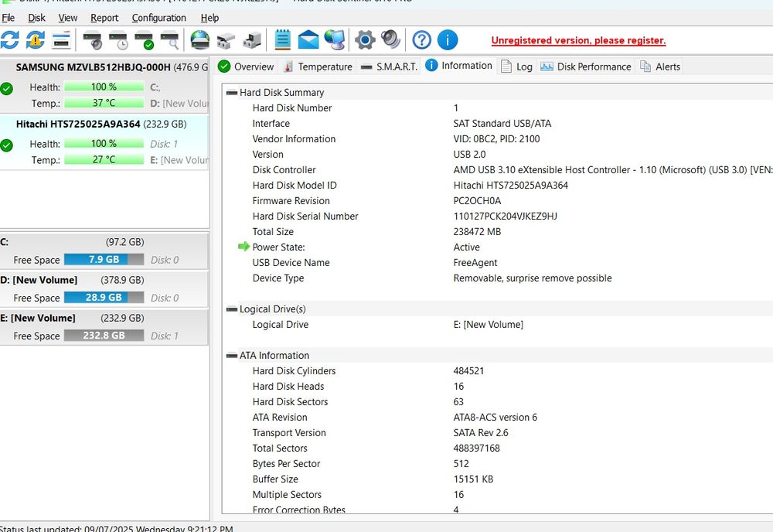
Task: Click the Transport Version SATA Rev 2.6 value
Action: point(481,433)
